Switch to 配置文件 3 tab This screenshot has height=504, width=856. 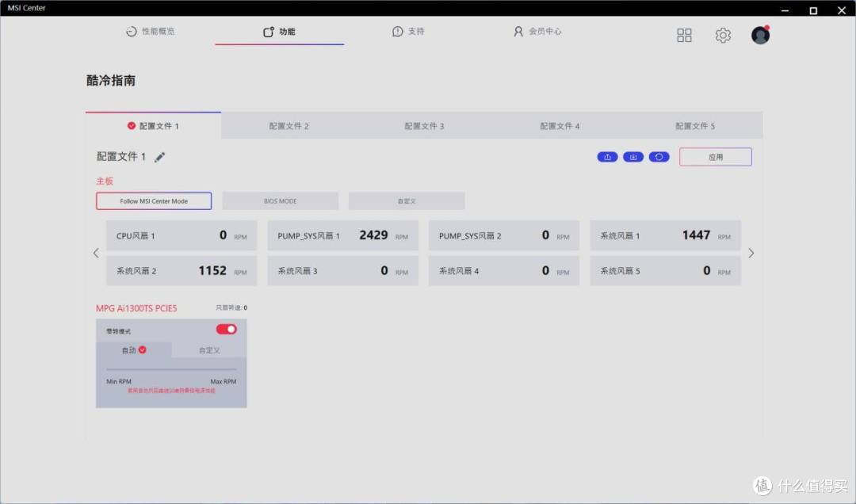[x=424, y=126]
